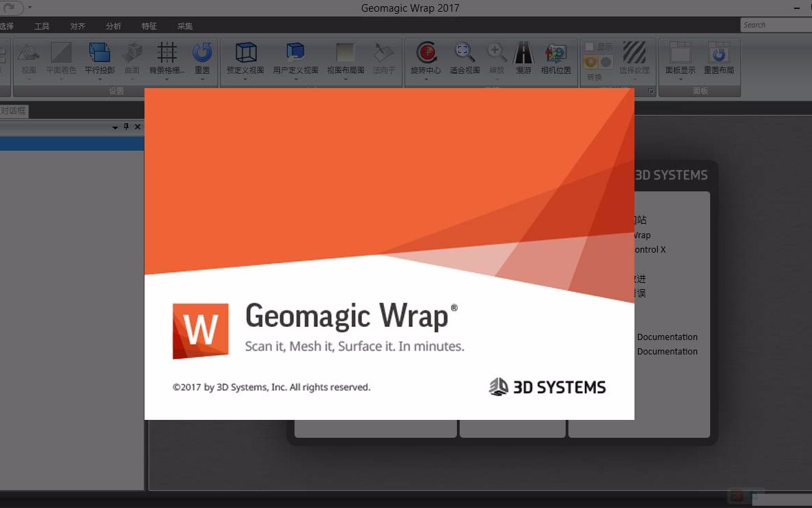Click the 设置 group label

tap(116, 91)
